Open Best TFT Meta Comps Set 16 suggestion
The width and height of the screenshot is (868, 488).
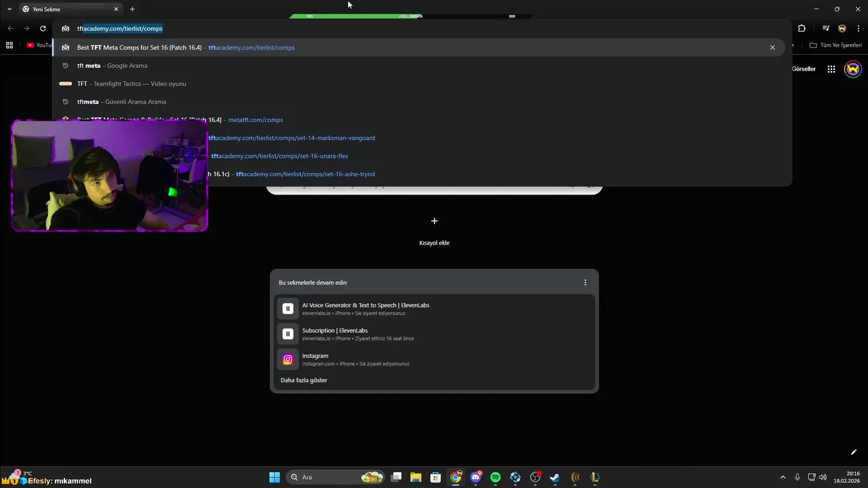(420, 47)
